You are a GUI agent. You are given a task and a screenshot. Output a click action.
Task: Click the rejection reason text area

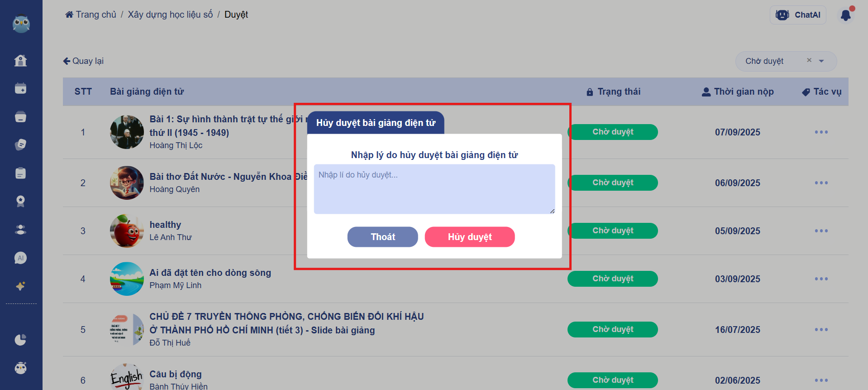pos(434,189)
